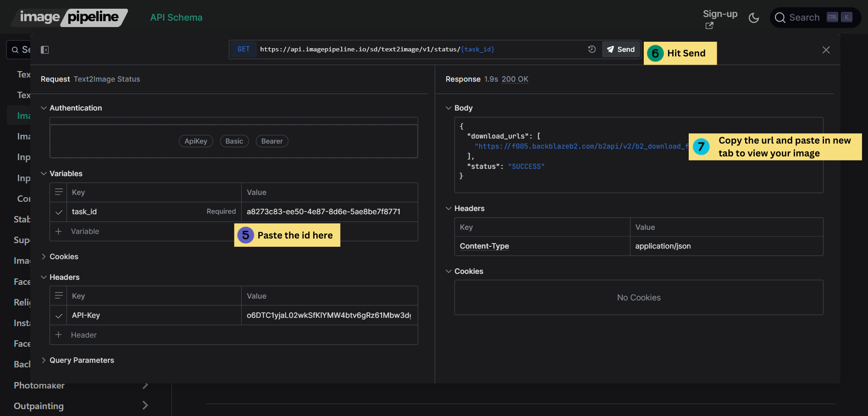Click the API-Key header name cell
Screen dimensions: 868x416
154,316
